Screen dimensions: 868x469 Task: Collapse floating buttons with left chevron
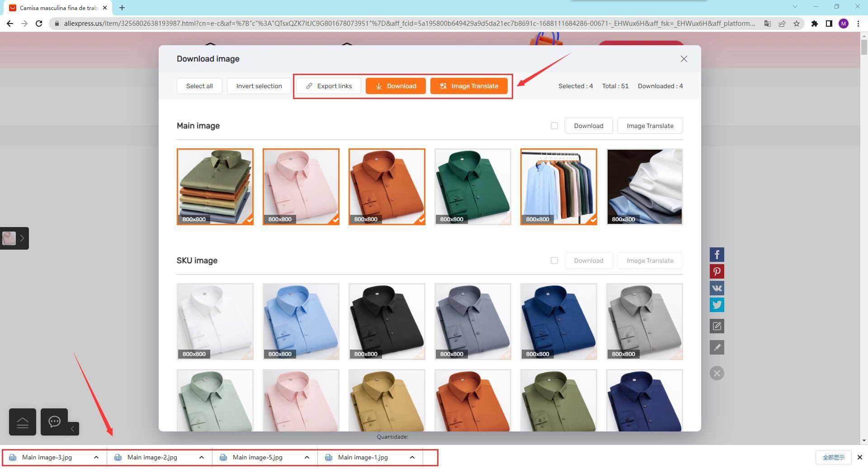(73, 428)
